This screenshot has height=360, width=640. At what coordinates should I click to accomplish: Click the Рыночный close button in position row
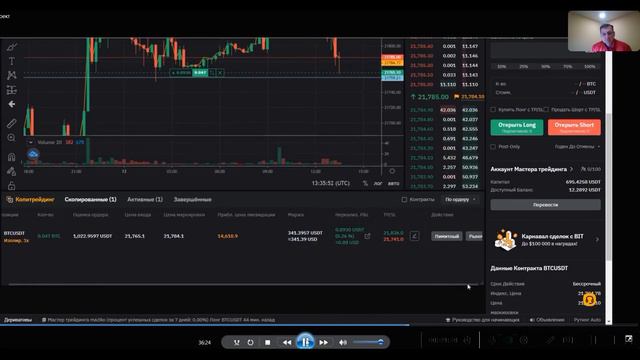[x=475, y=236]
